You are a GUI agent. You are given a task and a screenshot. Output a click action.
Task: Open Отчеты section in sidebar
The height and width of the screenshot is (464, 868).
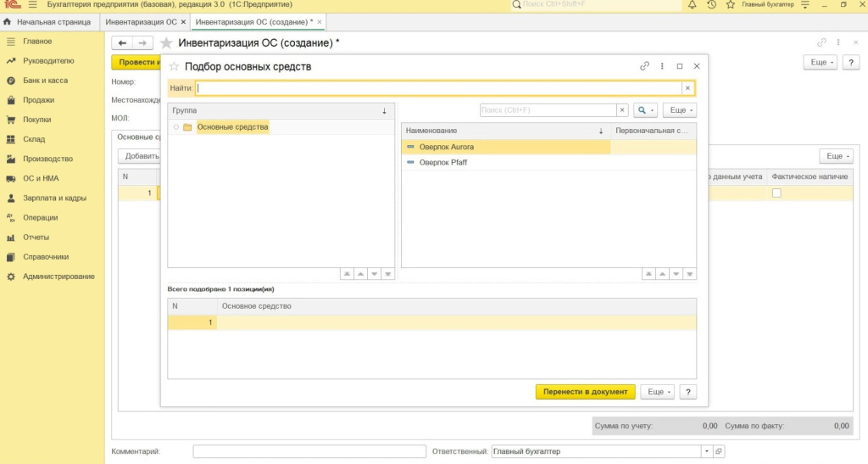(x=36, y=237)
